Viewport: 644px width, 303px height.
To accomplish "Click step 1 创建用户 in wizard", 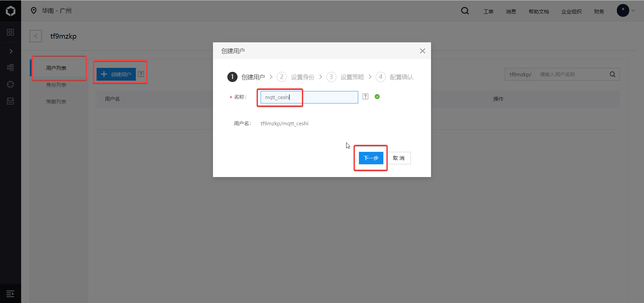I will tap(246, 77).
